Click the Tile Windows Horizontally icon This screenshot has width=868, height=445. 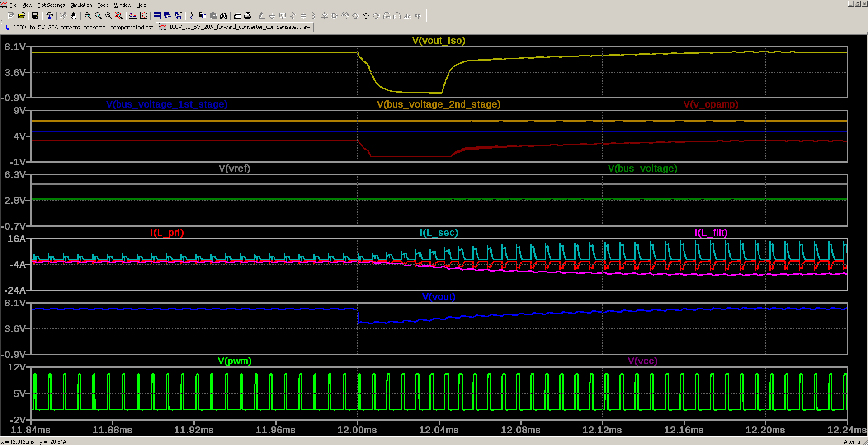(157, 16)
